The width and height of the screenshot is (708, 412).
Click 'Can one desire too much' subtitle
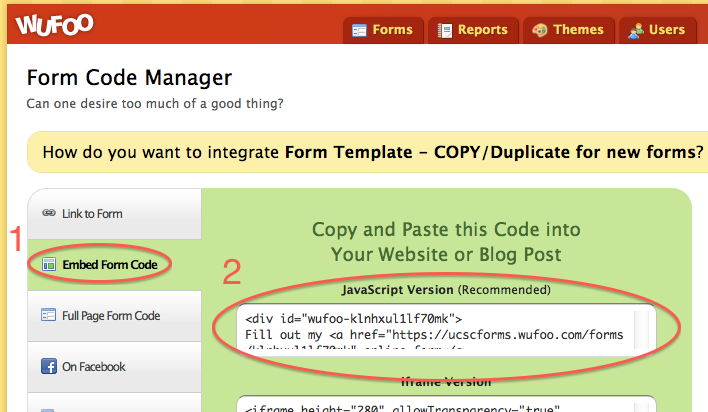tap(155, 103)
